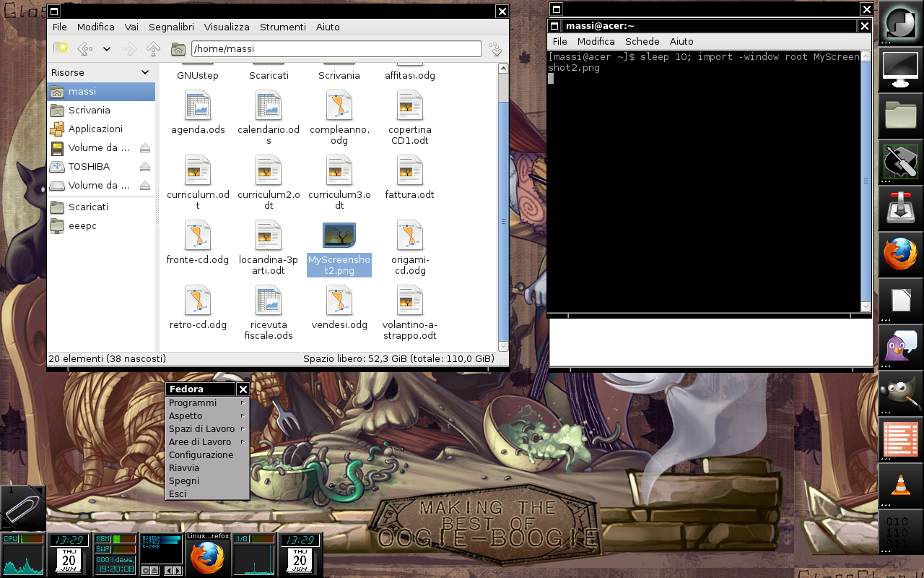The height and width of the screenshot is (578, 924).
Task: Open monitor/terminal dock icon
Action: tap(901, 69)
